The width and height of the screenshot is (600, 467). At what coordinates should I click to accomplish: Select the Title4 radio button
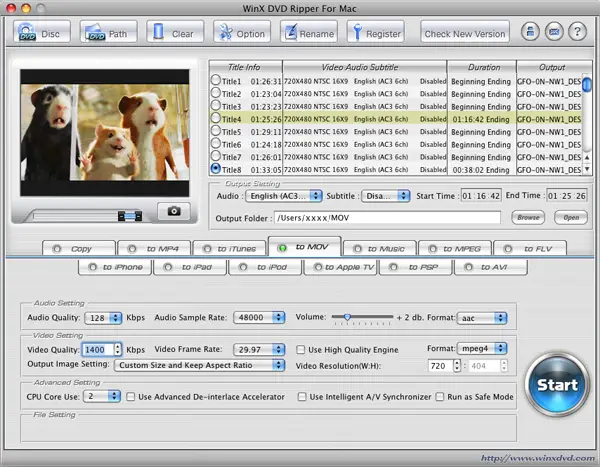[x=216, y=118]
